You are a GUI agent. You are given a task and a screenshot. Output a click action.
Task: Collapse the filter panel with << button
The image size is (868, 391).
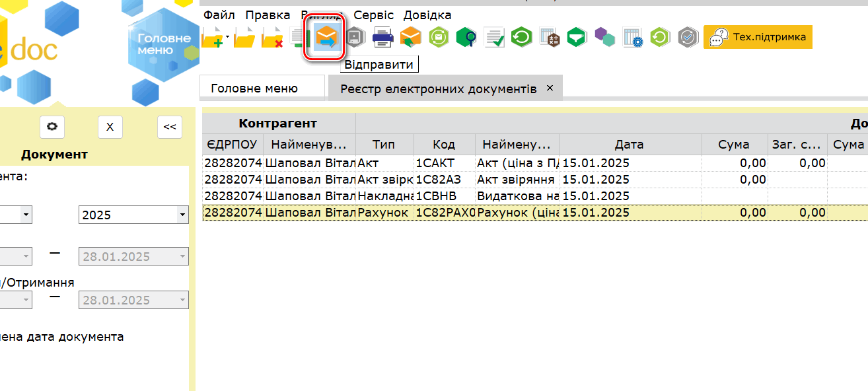click(x=170, y=127)
